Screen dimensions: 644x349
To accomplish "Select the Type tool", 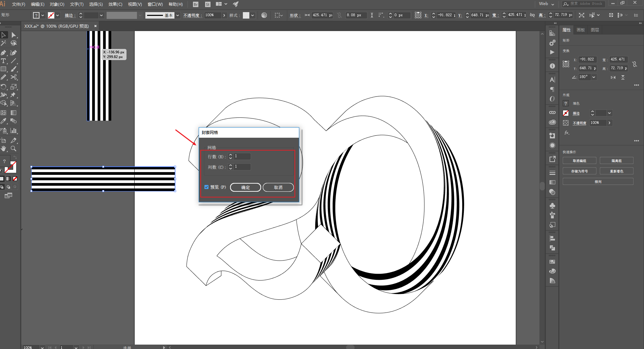I will [4, 61].
